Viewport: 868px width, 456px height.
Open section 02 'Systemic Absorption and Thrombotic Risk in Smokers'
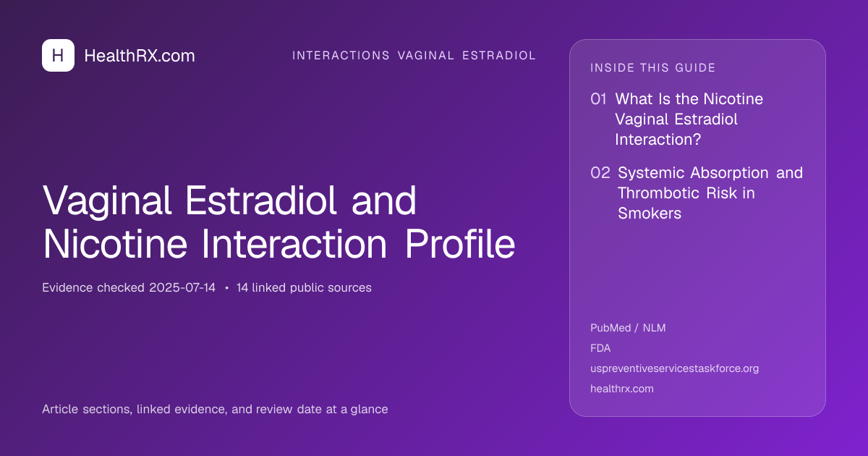pos(697,193)
